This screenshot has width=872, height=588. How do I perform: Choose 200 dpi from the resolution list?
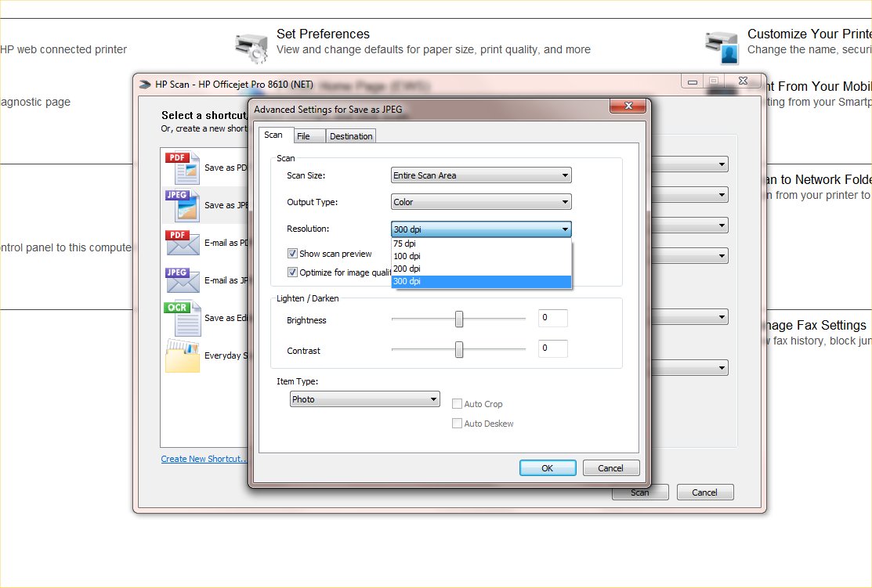[x=481, y=269]
